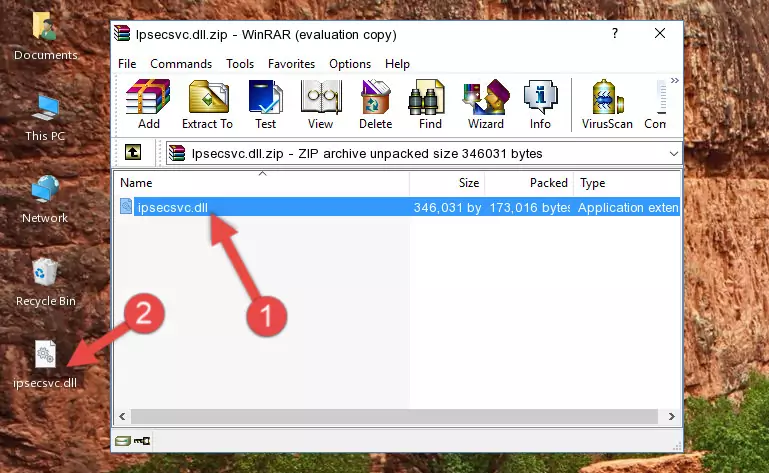
Task: Open the File menu
Action: [x=127, y=64]
